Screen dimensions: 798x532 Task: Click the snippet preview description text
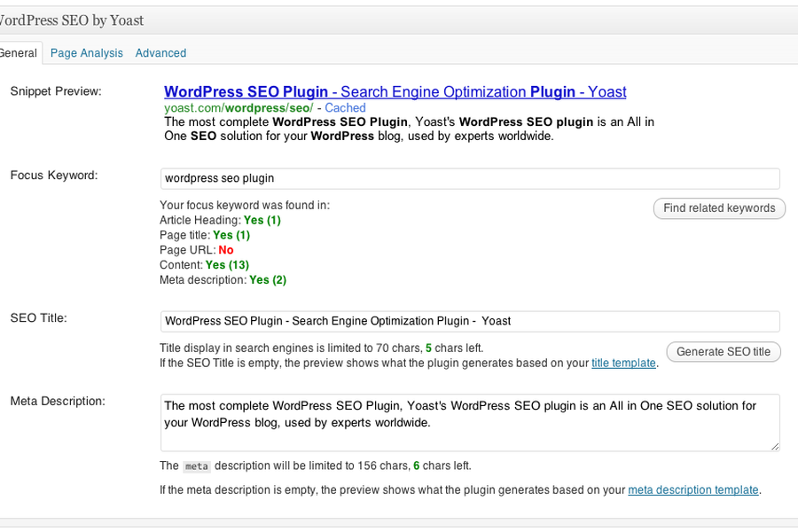[x=408, y=129]
